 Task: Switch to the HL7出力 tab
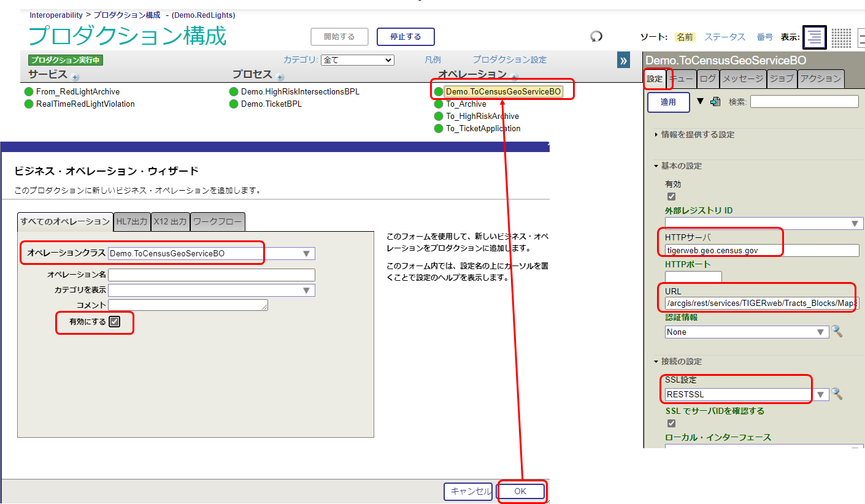tap(132, 222)
